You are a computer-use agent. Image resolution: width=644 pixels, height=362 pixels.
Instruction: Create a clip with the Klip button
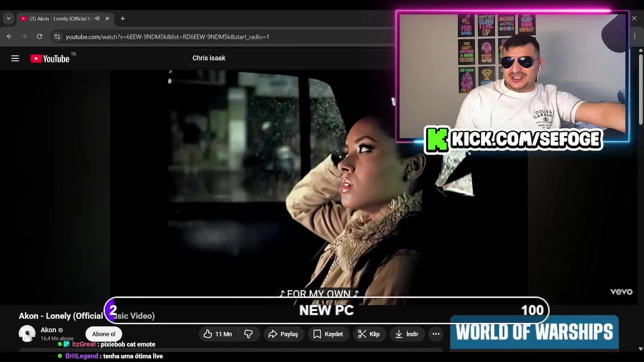pos(369,334)
